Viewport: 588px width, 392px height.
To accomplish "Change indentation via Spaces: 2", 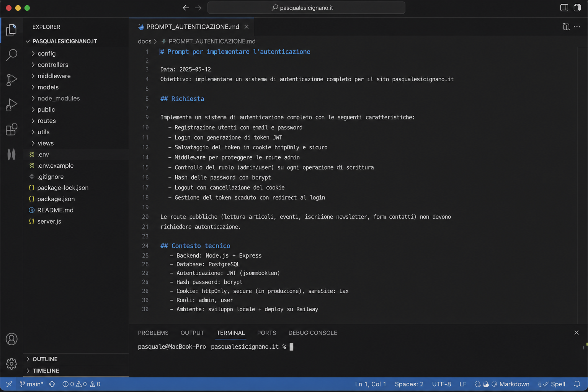I will (x=409, y=384).
